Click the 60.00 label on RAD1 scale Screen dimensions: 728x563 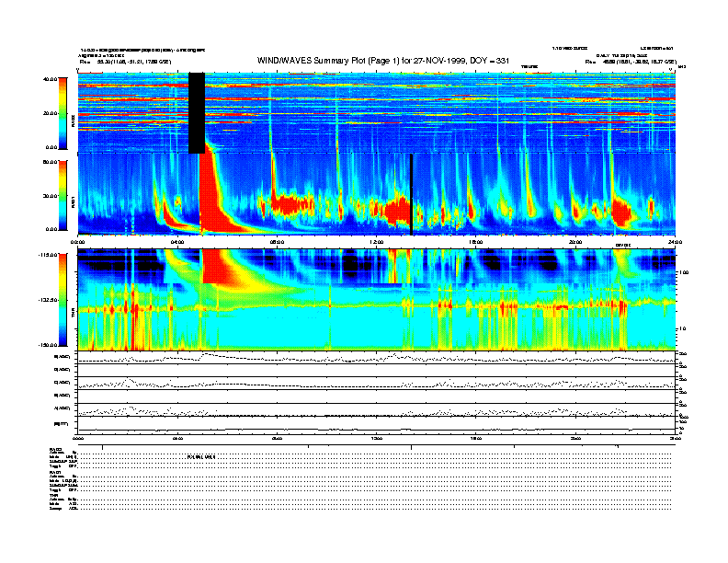(50, 162)
